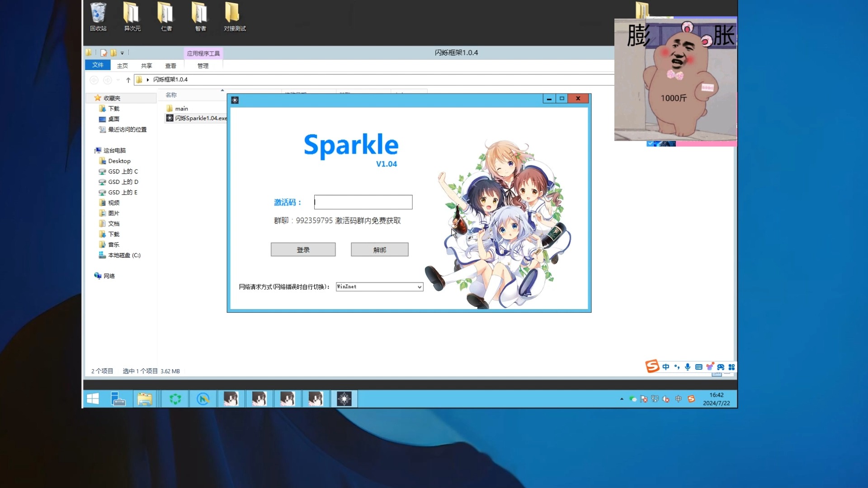
Task: Click the 登录 button in Sparkle
Action: [x=303, y=249]
